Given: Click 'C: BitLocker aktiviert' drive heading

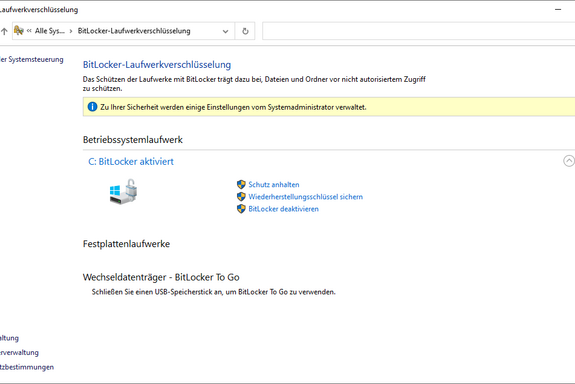Looking at the screenshot, I should point(131,162).
